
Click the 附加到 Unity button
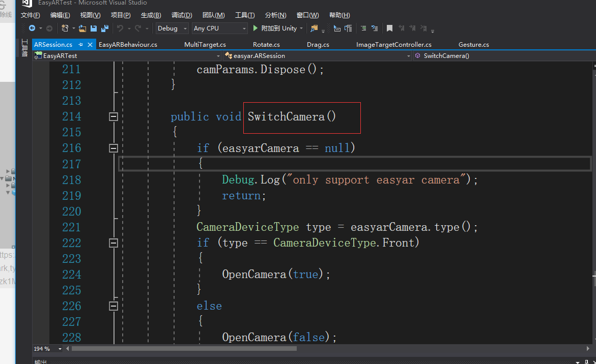(275, 28)
